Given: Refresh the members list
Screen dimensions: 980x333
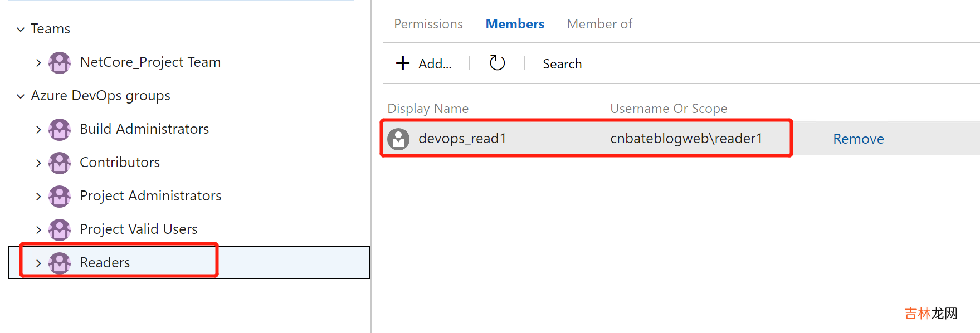Looking at the screenshot, I should click(x=497, y=63).
